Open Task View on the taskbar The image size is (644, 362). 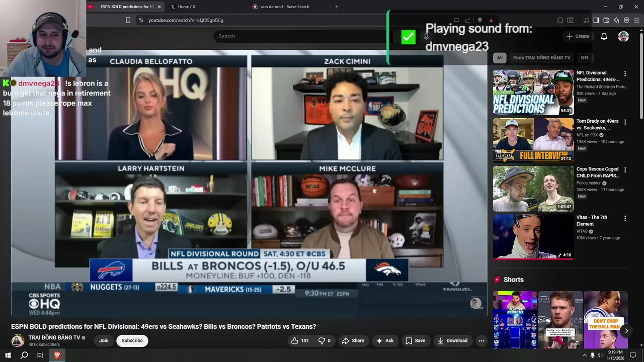pyautogui.click(x=40, y=355)
